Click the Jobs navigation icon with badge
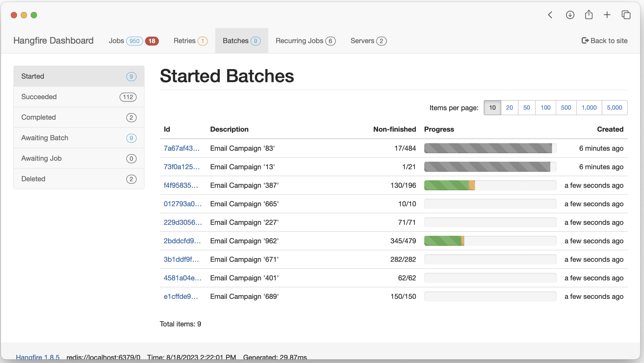The width and height of the screenshot is (644, 363). (x=132, y=41)
